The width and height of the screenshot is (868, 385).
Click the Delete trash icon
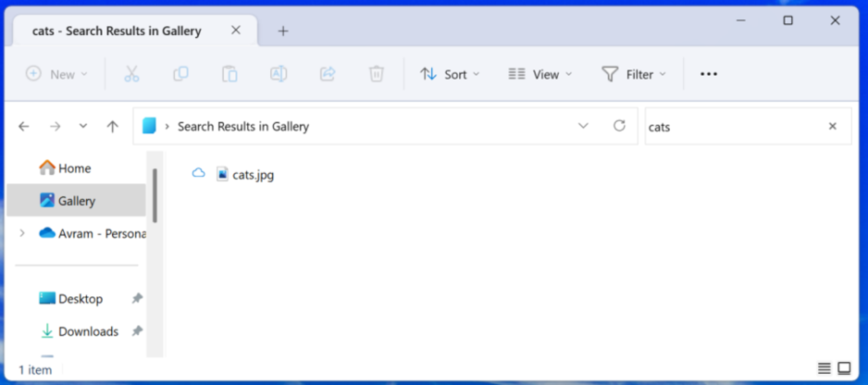(x=376, y=74)
